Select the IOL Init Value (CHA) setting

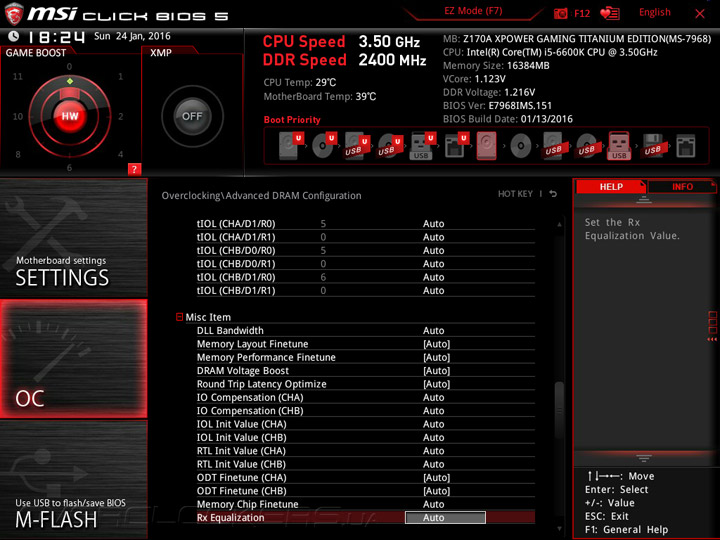(x=366, y=424)
